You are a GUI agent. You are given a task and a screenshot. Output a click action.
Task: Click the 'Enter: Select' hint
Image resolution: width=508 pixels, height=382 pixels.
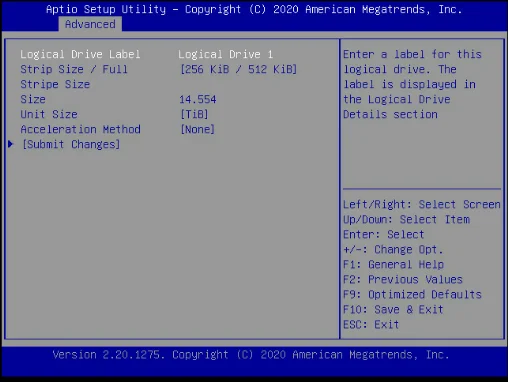(384, 234)
